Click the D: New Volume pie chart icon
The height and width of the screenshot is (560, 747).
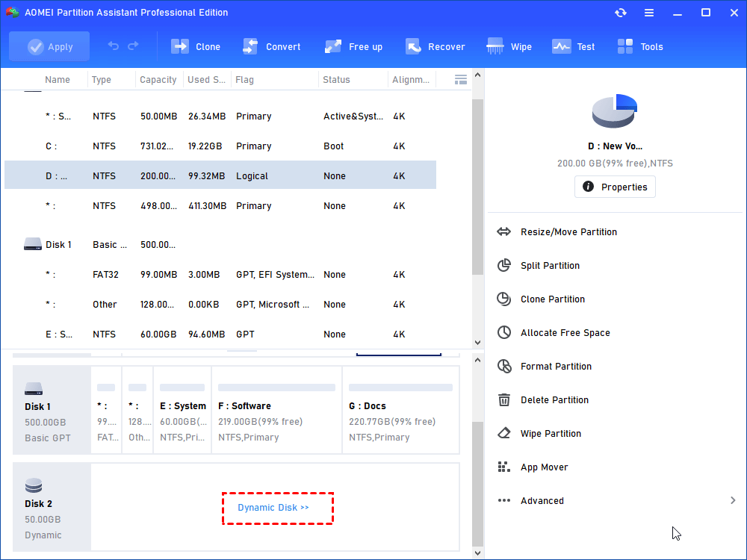click(x=615, y=111)
